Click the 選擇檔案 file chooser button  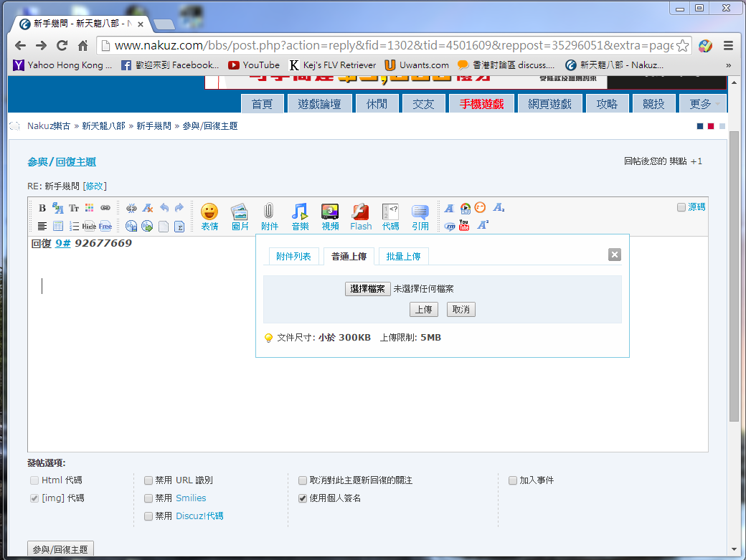pos(367,289)
